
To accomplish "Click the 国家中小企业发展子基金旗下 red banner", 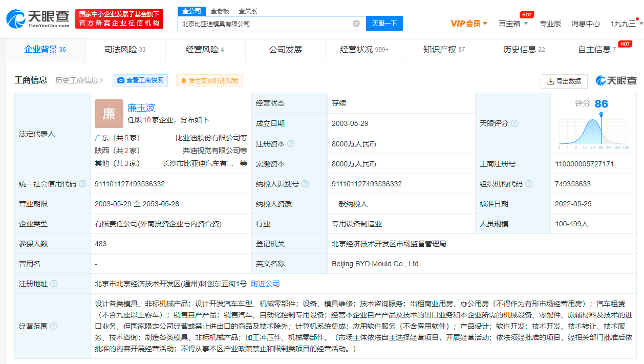I will point(119,19).
